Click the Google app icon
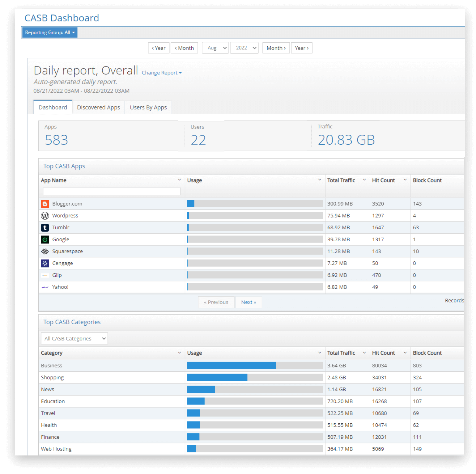The image size is (476, 474). click(45, 239)
